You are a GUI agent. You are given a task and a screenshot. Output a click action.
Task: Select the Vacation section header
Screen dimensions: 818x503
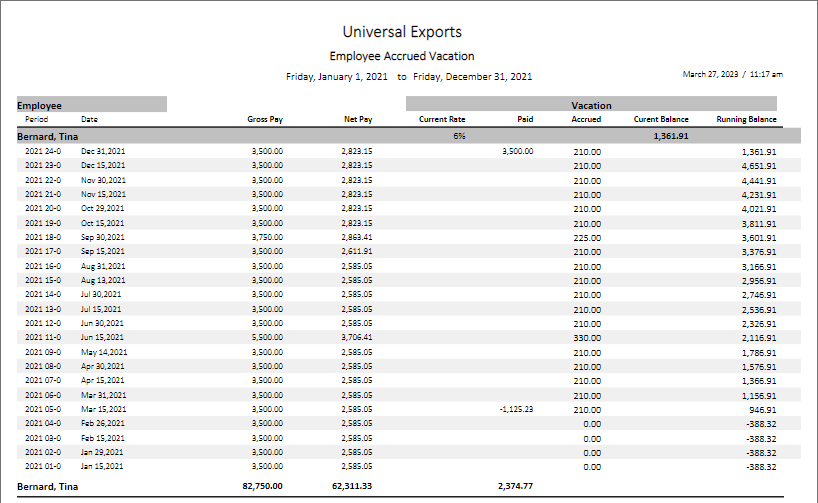[x=591, y=104]
